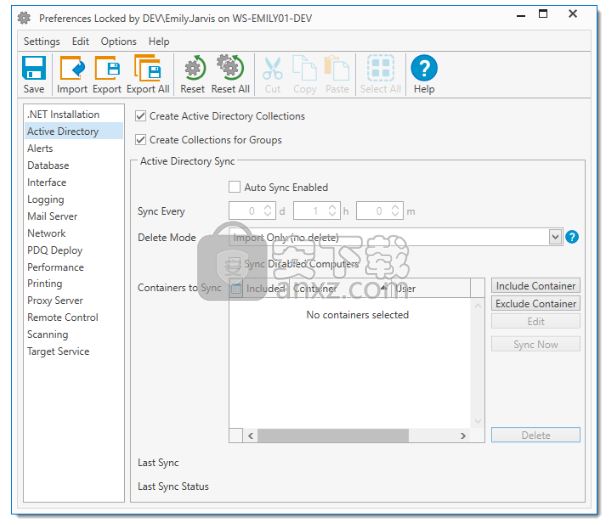Click the Select All toolbar icon

click(x=380, y=68)
